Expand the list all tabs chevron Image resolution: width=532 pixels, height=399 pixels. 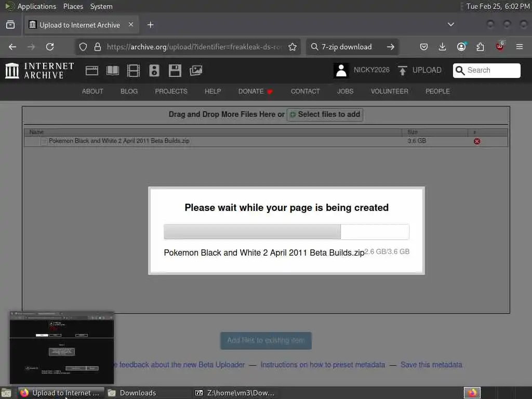pyautogui.click(x=450, y=24)
